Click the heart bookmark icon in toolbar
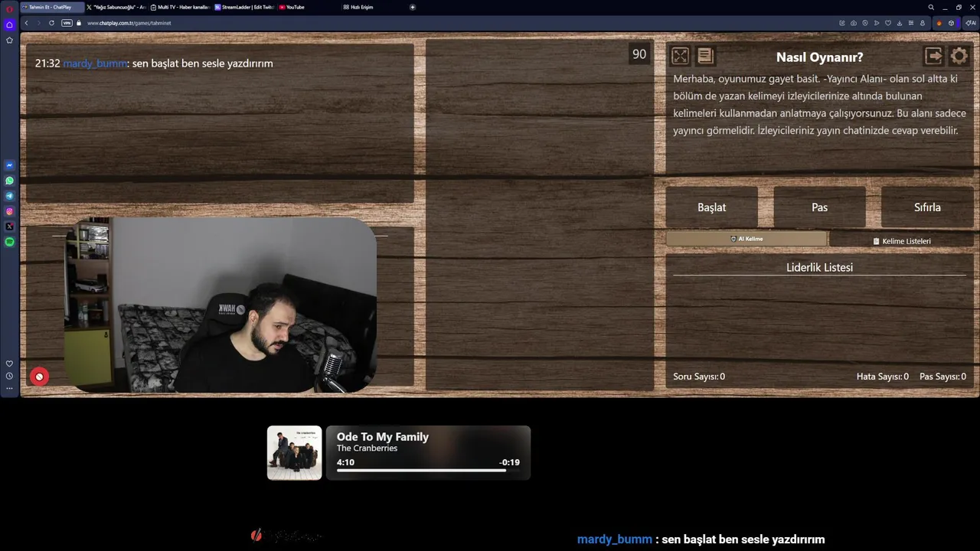 (888, 23)
